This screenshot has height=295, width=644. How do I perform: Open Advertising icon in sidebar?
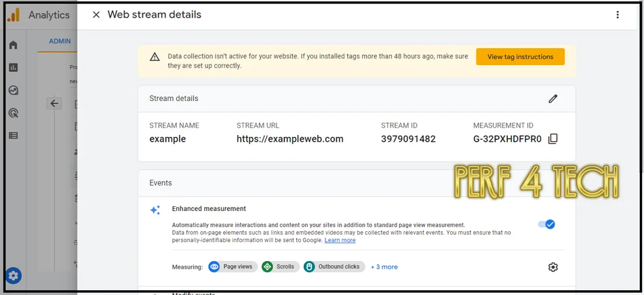click(14, 113)
